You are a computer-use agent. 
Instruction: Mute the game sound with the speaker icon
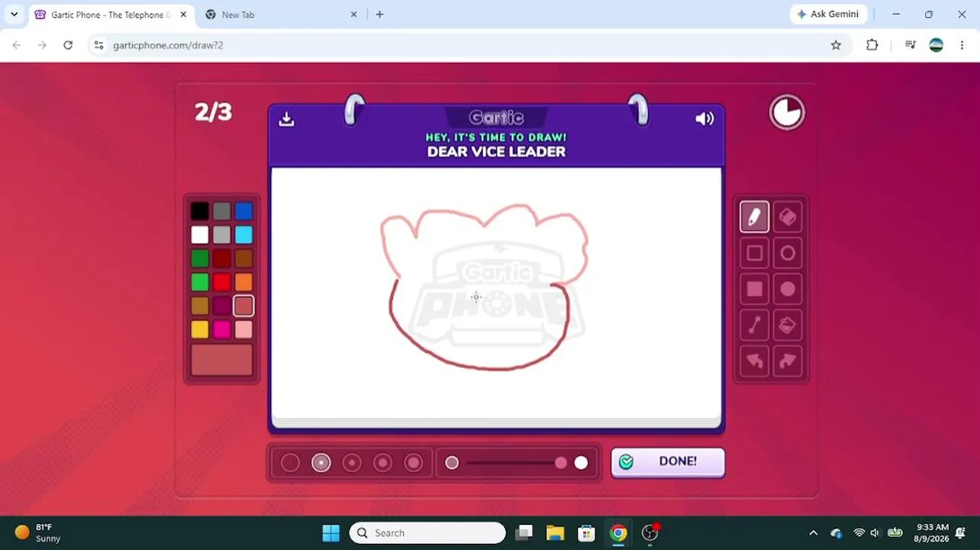click(x=704, y=118)
